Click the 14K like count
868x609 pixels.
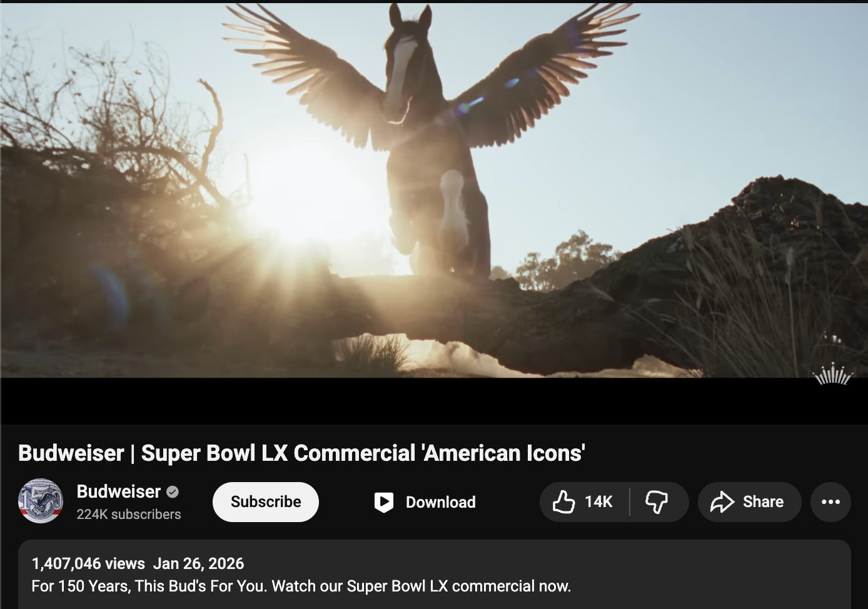(598, 502)
